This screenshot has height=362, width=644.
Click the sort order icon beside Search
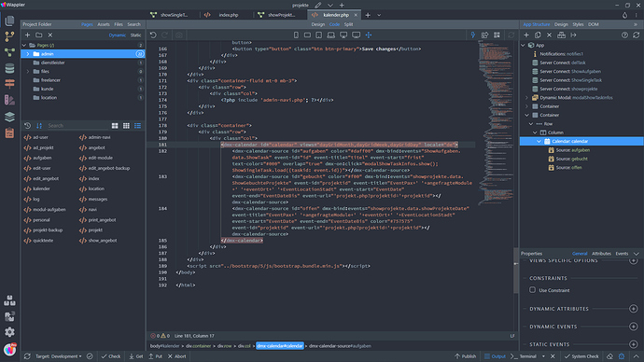click(39, 126)
